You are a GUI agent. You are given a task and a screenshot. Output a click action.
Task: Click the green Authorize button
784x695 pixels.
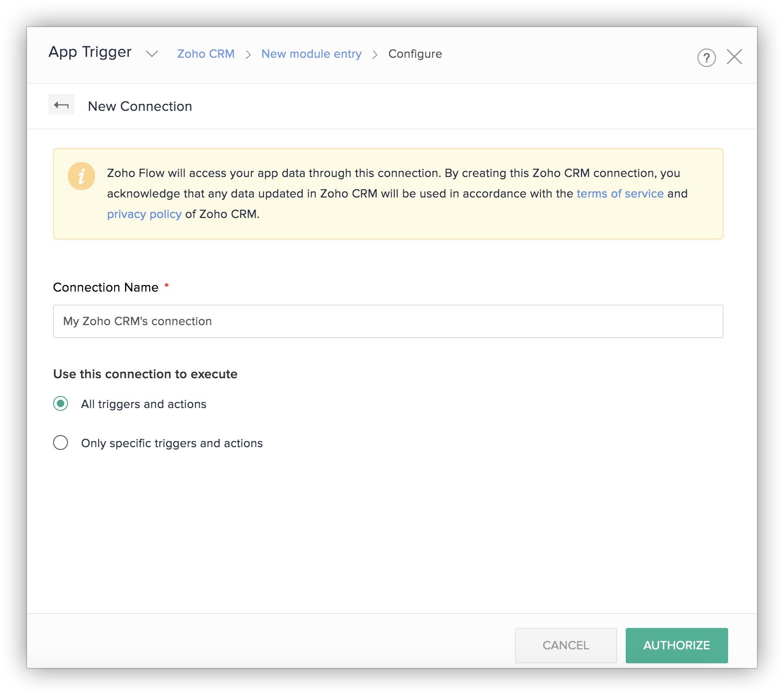[676, 645]
